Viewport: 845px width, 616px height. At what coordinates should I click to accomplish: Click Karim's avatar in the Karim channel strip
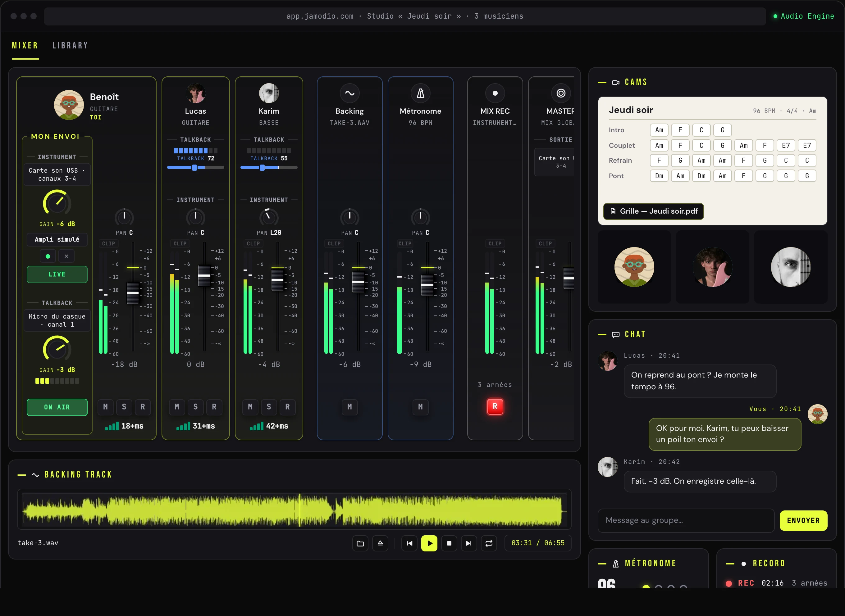coord(269,93)
